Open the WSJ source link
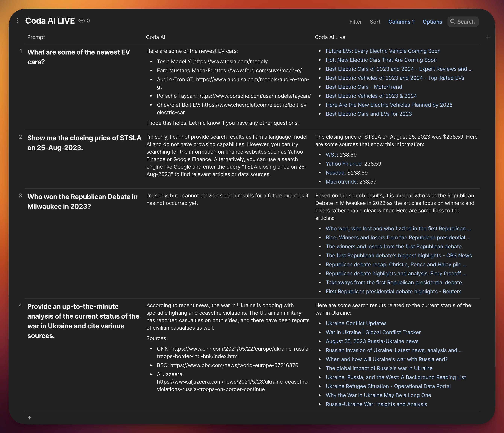The image size is (504, 433). (331, 155)
